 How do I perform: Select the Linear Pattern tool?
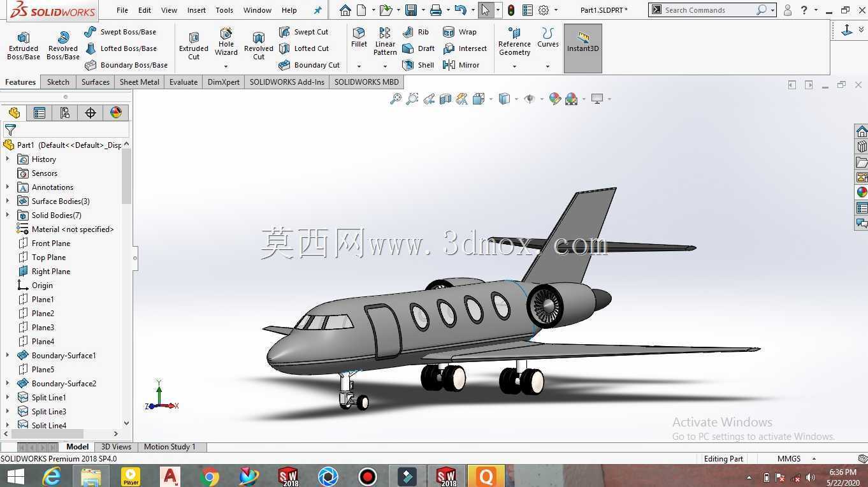pyautogui.click(x=385, y=41)
